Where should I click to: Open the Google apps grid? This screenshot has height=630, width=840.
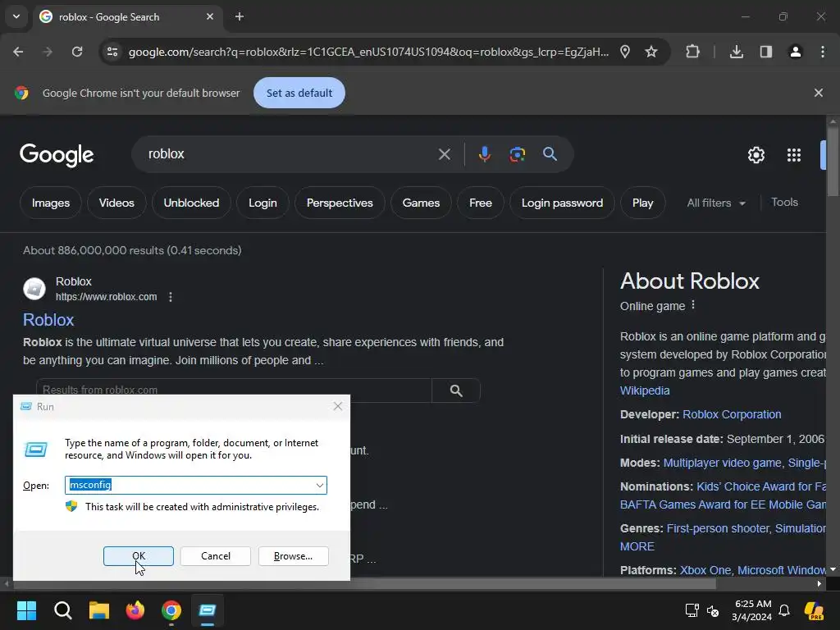tap(794, 155)
